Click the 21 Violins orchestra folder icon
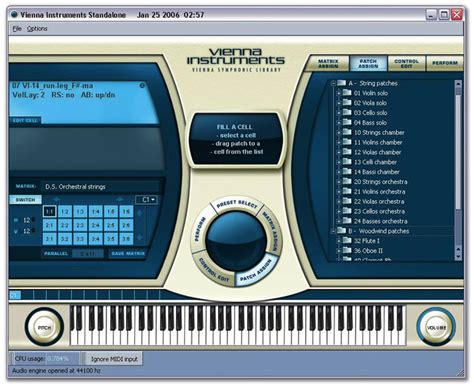The height and width of the screenshot is (387, 474). tap(347, 191)
